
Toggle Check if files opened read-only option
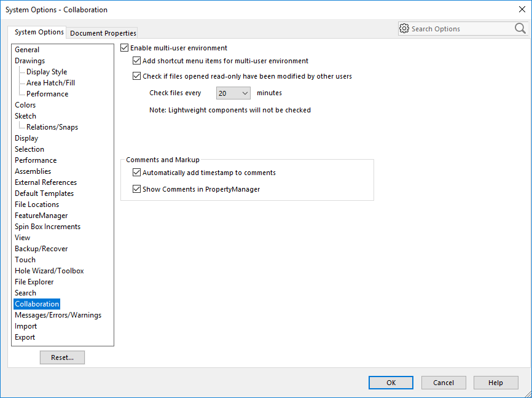(x=137, y=77)
